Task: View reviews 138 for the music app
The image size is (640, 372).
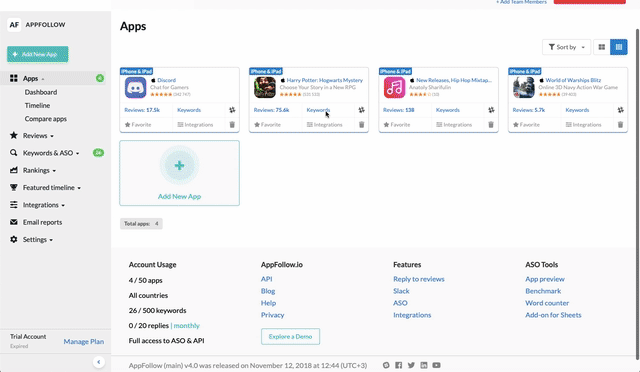Action: [398, 110]
